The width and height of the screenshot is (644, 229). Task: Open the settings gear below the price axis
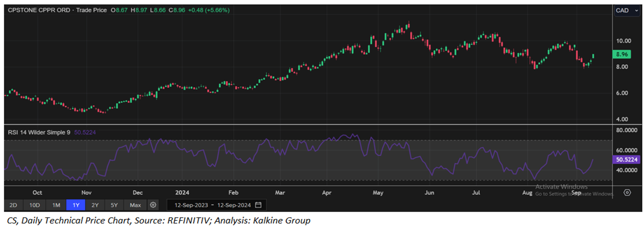click(627, 192)
